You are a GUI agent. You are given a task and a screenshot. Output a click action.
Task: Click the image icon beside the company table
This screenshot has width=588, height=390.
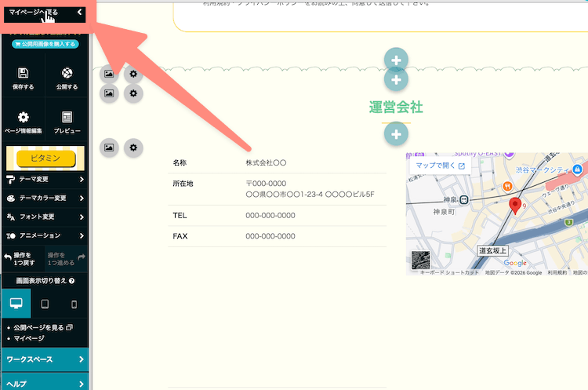click(109, 148)
